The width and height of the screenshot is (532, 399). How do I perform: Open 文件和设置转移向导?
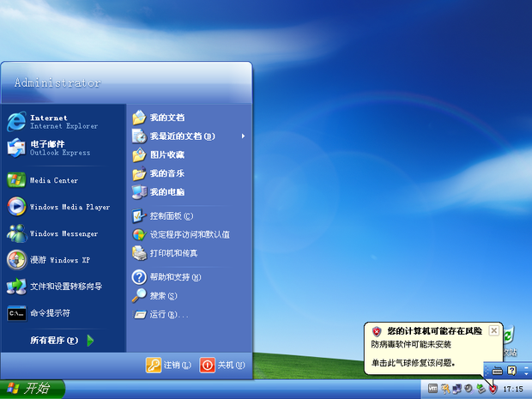(63, 287)
